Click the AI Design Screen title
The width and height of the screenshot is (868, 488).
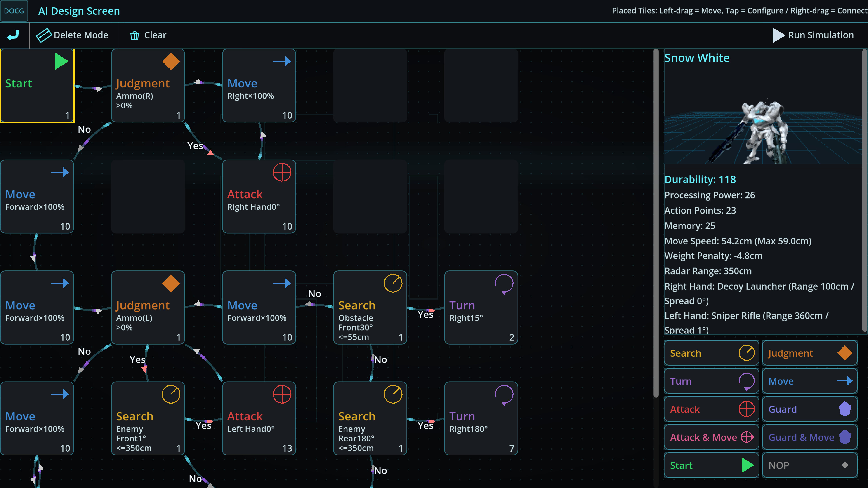click(x=79, y=11)
